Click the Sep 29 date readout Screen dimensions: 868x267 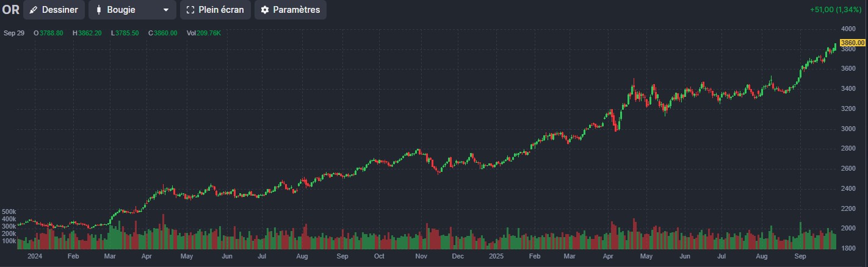point(14,33)
